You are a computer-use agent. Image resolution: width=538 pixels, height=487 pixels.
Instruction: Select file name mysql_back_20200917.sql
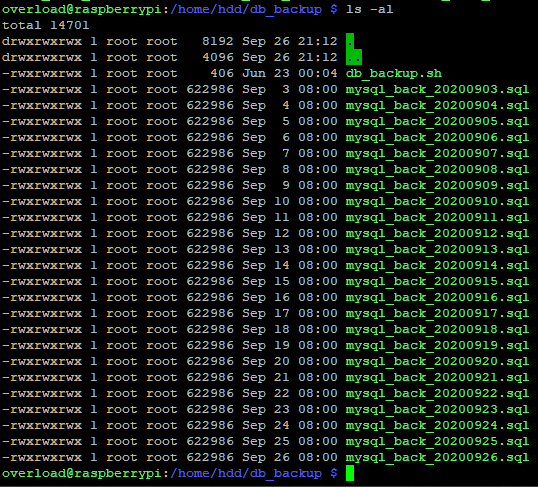tap(437, 314)
